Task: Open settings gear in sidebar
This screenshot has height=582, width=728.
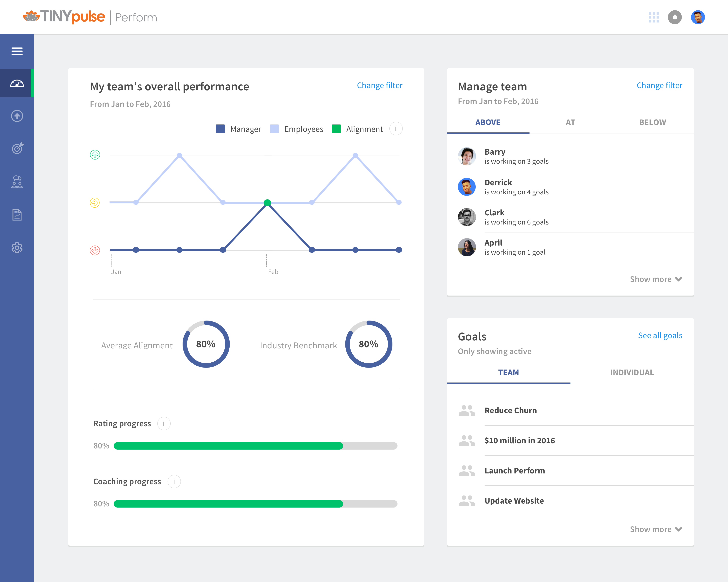Action: [x=17, y=248]
